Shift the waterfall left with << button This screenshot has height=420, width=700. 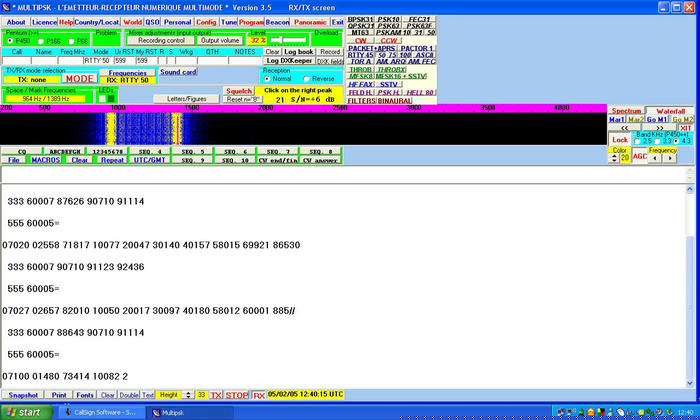[625, 128]
